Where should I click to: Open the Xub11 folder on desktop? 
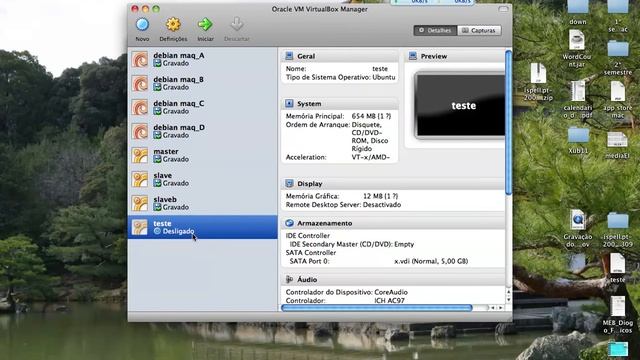(x=578, y=140)
